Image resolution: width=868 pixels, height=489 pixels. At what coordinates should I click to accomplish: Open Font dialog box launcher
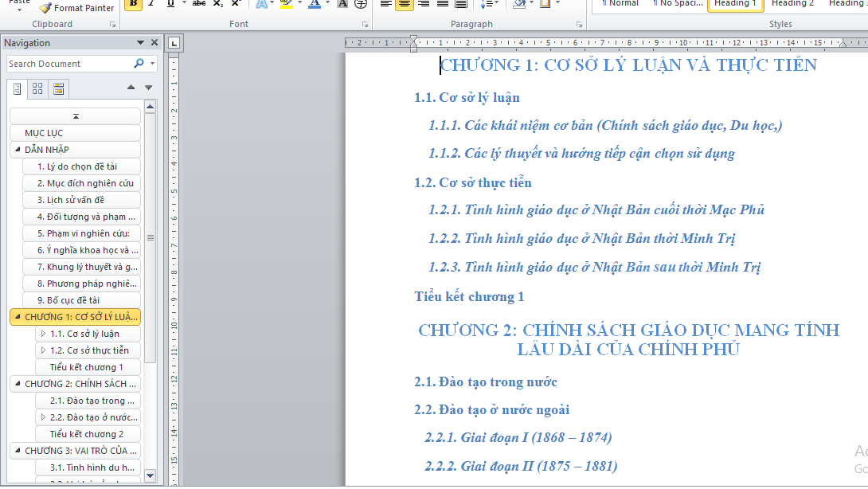[x=366, y=25]
